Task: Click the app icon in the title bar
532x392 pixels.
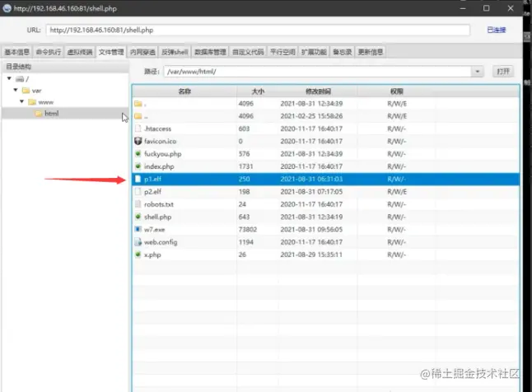Action: pyautogui.click(x=7, y=8)
